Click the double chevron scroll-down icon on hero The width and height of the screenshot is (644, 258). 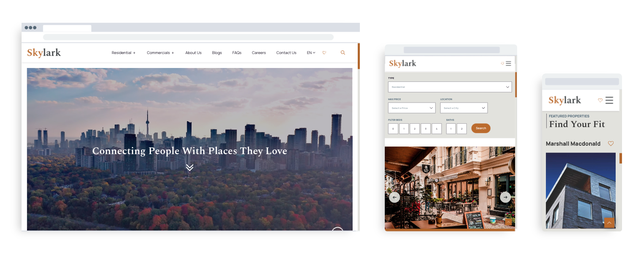pyautogui.click(x=189, y=167)
